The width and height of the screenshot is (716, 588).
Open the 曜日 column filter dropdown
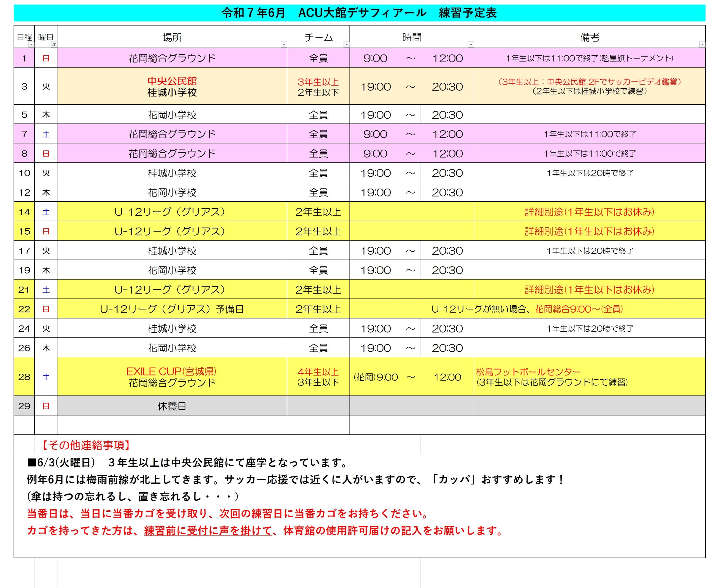click(54, 45)
